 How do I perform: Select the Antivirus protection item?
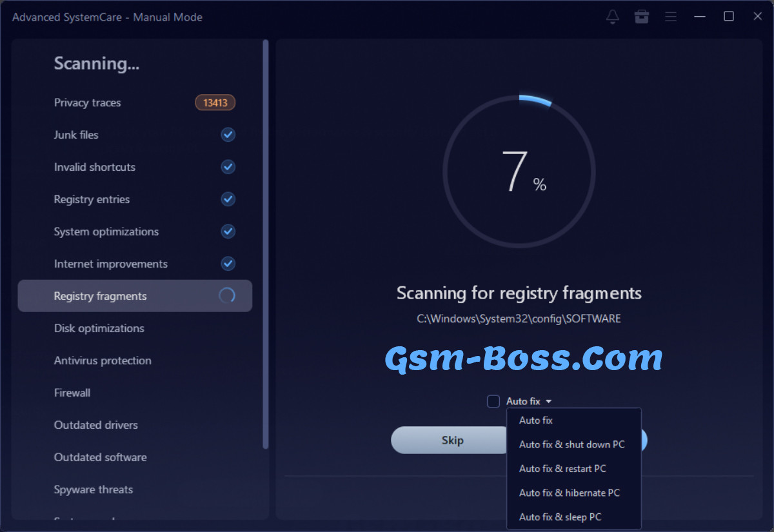(103, 360)
